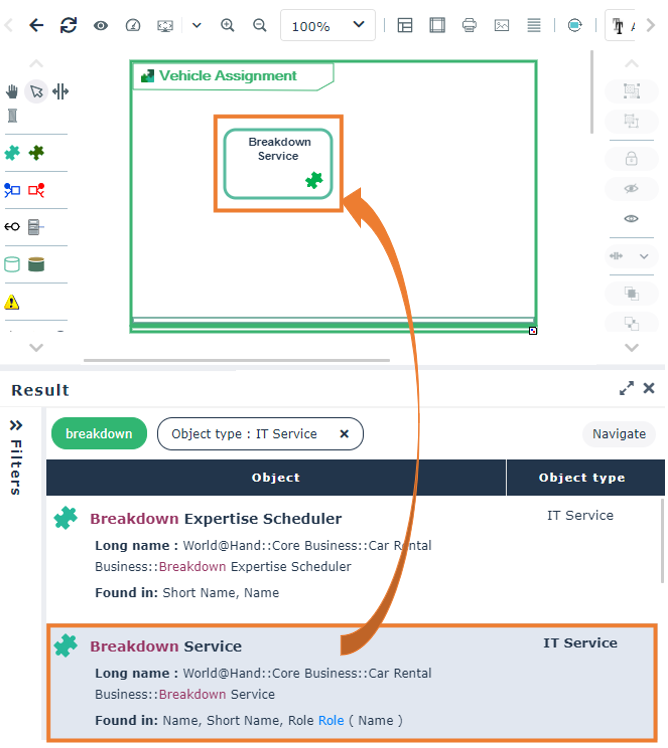
Task: Toggle the show eye icon in right panel
Action: click(x=631, y=218)
